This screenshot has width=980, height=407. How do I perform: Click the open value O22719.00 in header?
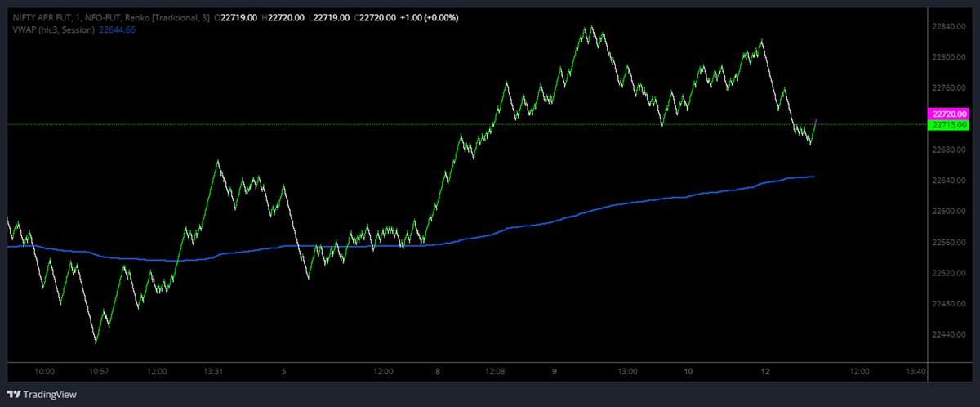pos(235,17)
